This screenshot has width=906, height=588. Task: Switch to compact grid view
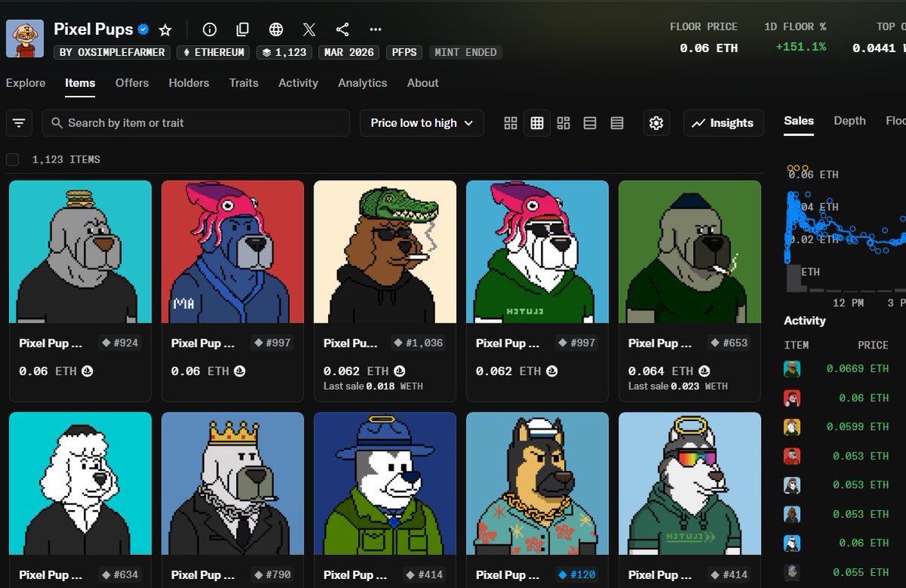click(536, 123)
